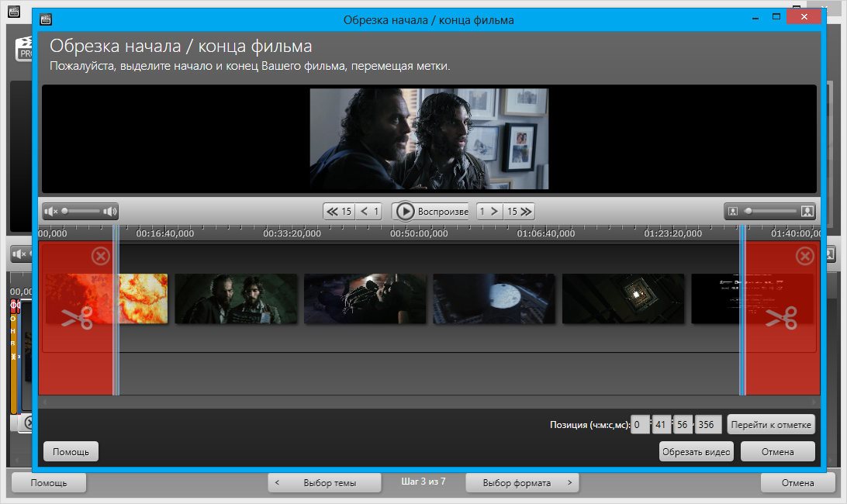Click the milliseconds position field showing 356

(707, 424)
